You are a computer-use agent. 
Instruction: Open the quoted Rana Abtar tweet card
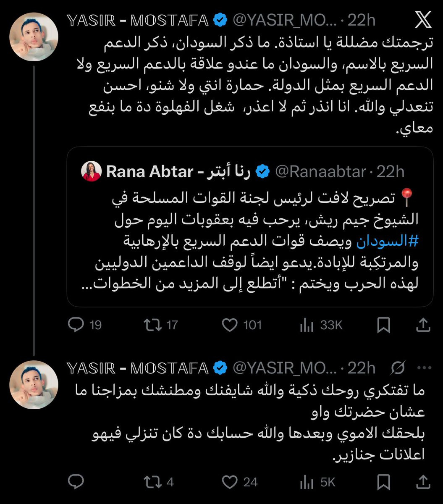(250, 226)
